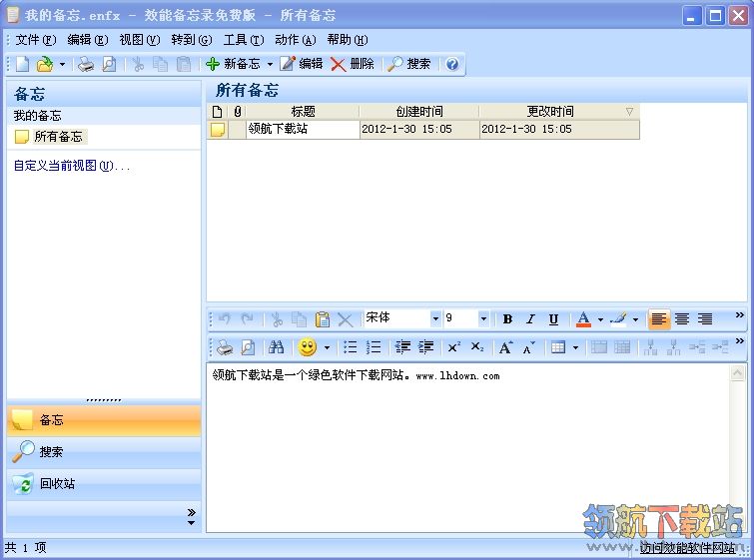Click the paste icon in top toolbar

pyautogui.click(x=184, y=64)
